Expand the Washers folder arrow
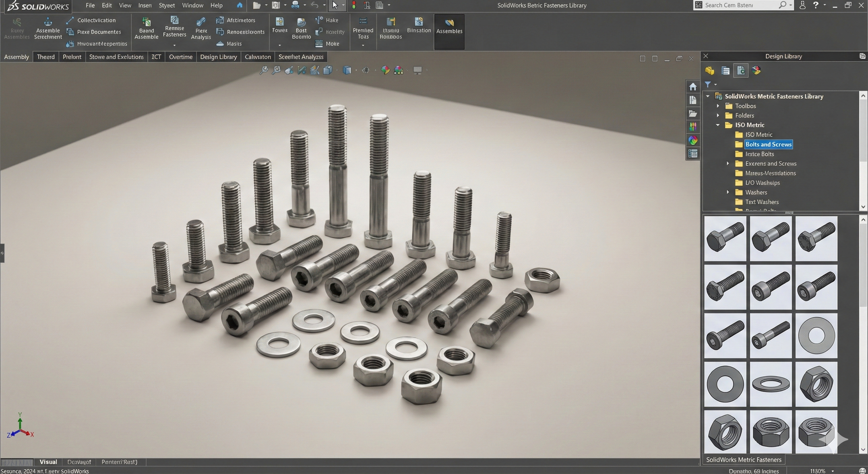This screenshot has height=474, width=868. [x=728, y=192]
